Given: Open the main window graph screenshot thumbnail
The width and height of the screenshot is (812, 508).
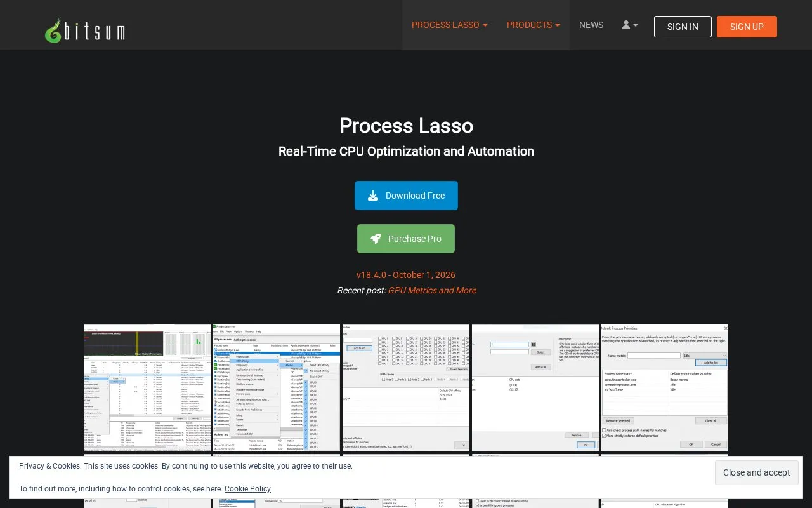Looking at the screenshot, I should tap(147, 388).
